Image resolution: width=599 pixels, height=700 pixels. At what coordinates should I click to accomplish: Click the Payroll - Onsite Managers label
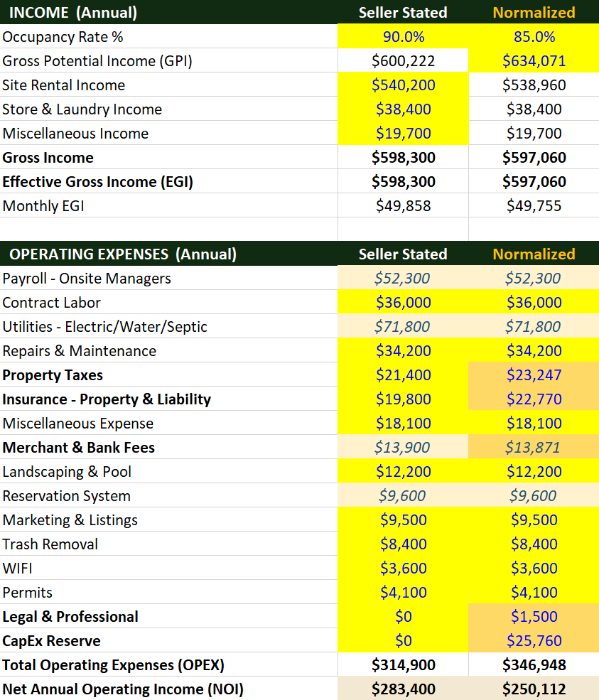point(87,278)
